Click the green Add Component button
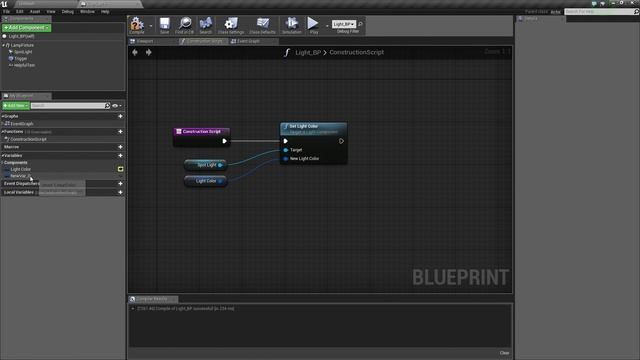Image resolution: width=640 pixels, height=360 pixels. click(x=27, y=28)
